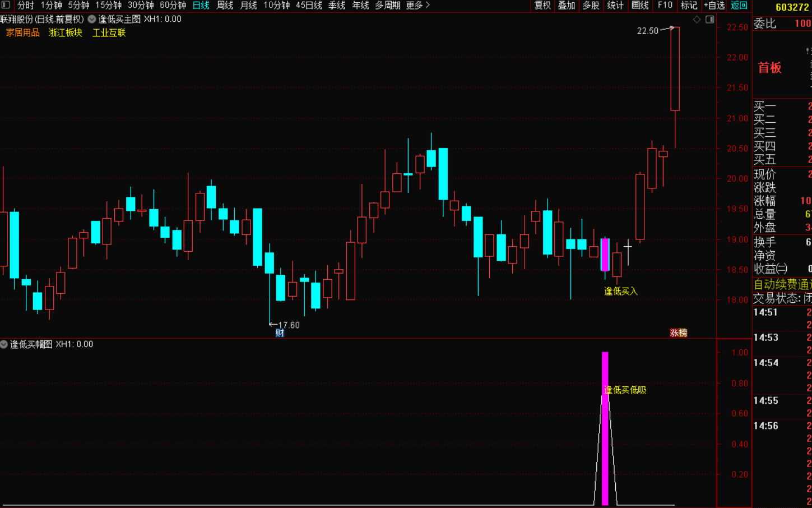Switch to 周线 weekly chart tab
This screenshot has width=812, height=508.
pos(225,6)
